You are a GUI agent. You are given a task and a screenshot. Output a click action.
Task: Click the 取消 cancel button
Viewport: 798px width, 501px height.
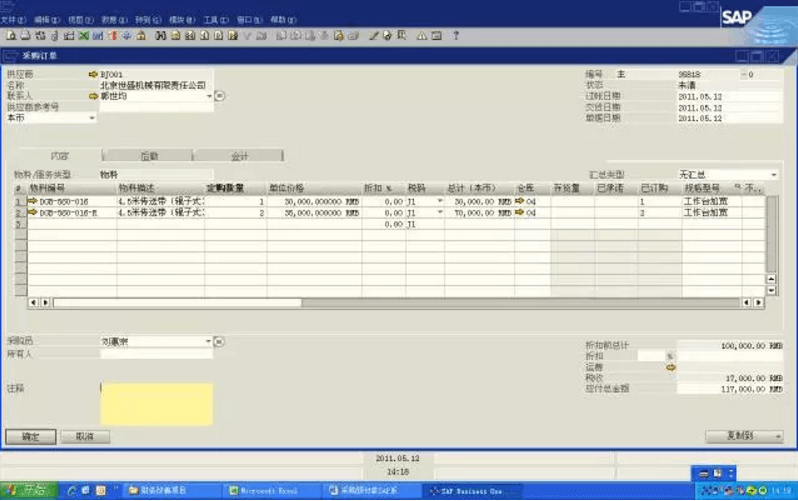coord(85,436)
